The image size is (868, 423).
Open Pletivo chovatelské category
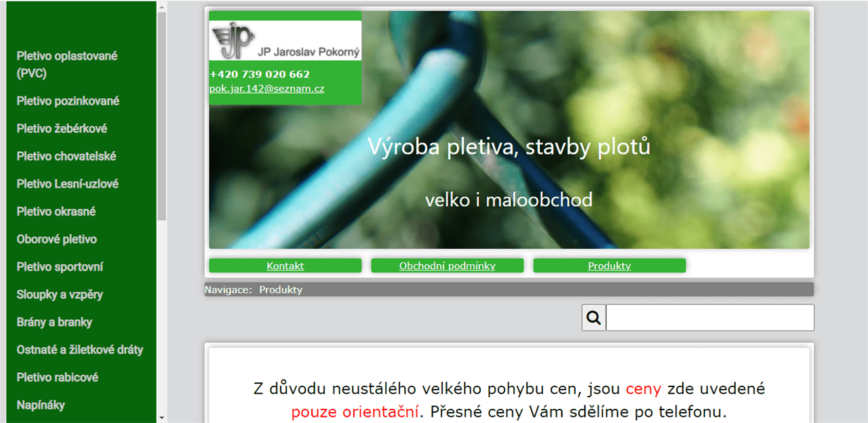click(66, 157)
